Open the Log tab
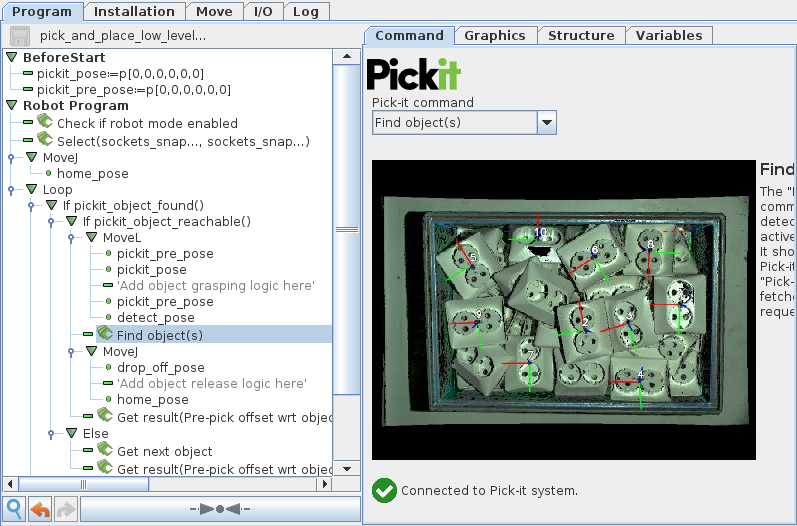 click(306, 12)
